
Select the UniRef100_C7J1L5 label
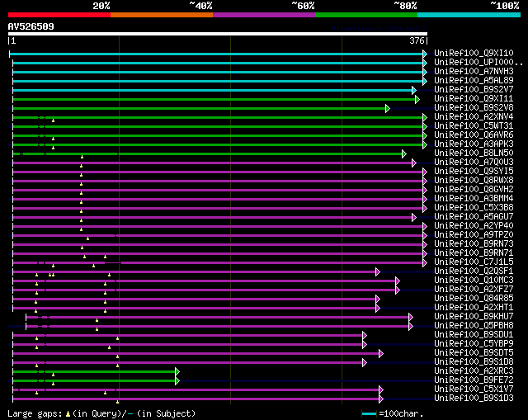pyautogui.click(x=474, y=262)
